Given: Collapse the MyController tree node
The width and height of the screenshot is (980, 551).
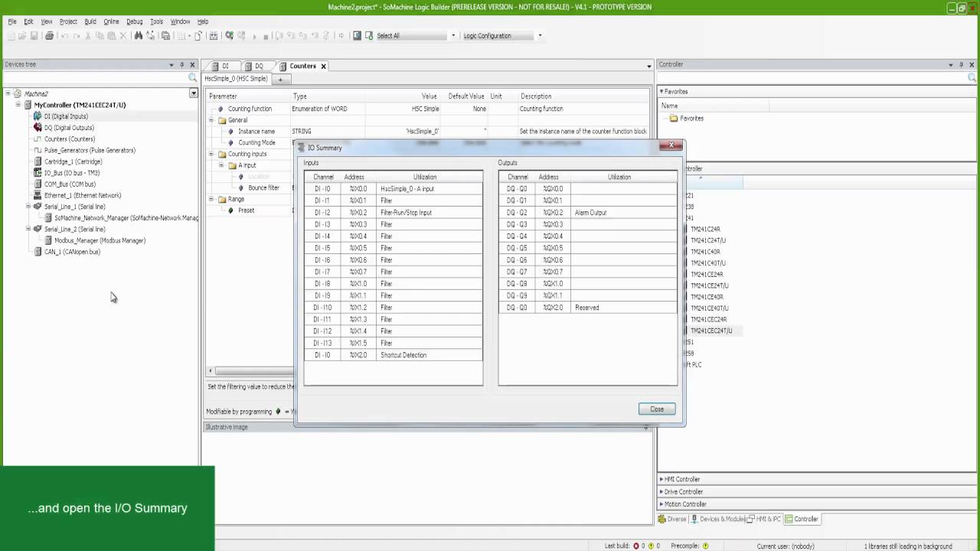Looking at the screenshot, I should click(18, 105).
